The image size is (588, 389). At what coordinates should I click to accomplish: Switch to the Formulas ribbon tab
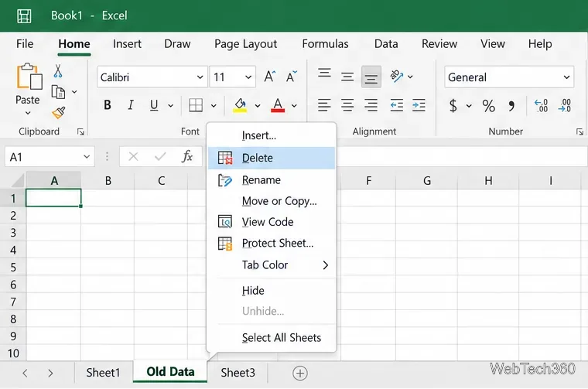(325, 44)
